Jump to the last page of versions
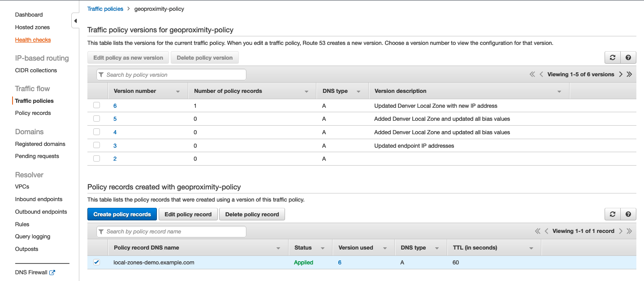Viewport: 644px width, 281px height. [x=629, y=74]
